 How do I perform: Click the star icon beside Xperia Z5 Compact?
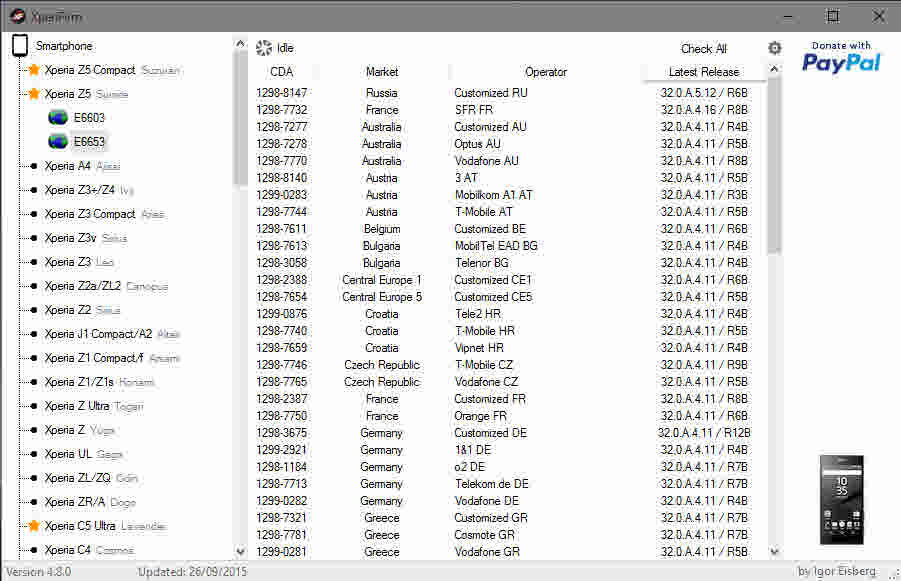[x=34, y=70]
